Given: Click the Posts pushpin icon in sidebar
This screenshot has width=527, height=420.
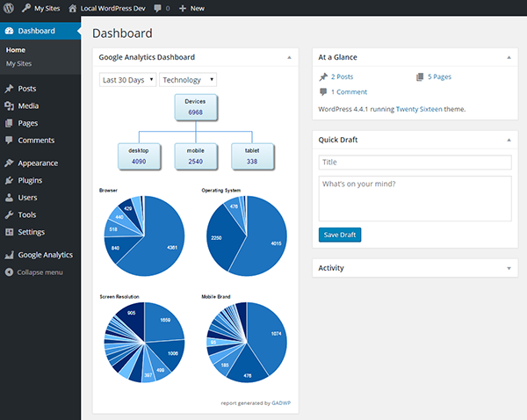Looking at the screenshot, I should pyautogui.click(x=9, y=89).
